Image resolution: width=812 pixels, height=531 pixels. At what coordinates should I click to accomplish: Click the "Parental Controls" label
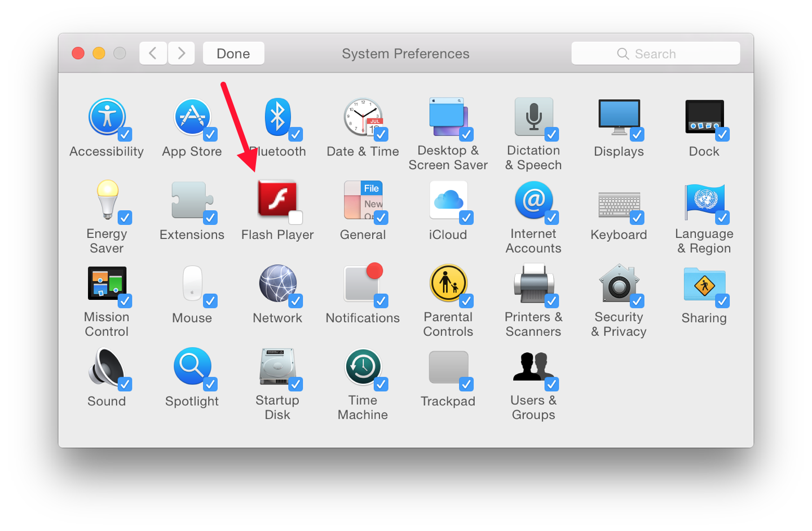pos(448,324)
